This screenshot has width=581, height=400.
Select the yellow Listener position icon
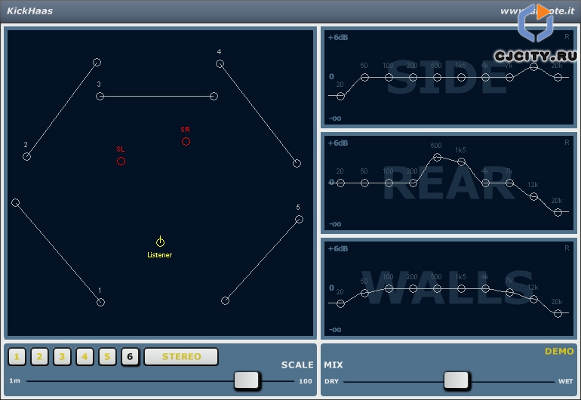click(160, 241)
